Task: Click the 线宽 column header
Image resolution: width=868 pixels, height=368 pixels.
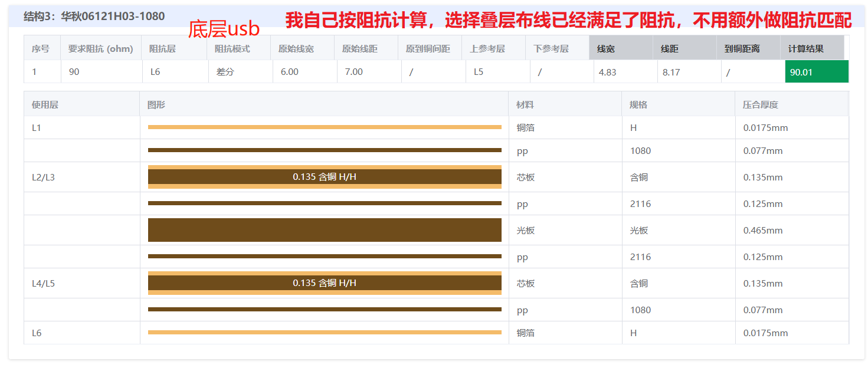Action: (608, 48)
